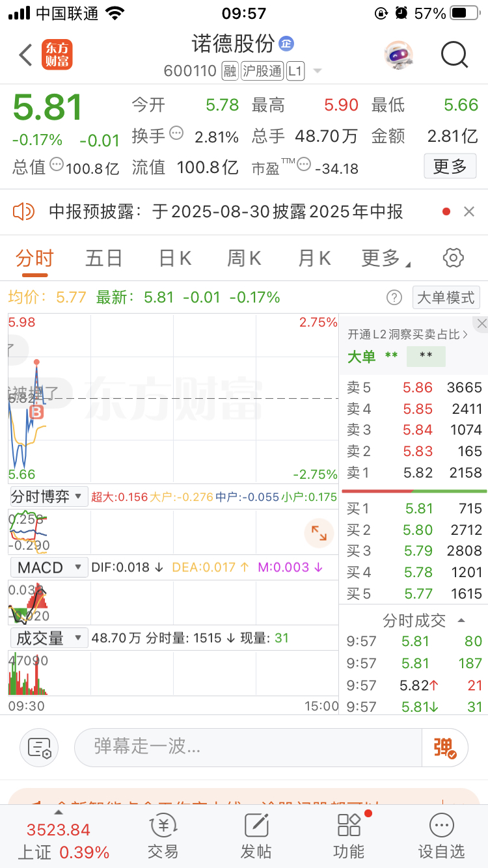The width and height of the screenshot is (488, 868).
Task: Open the 功能 functions icon
Action: (x=349, y=836)
